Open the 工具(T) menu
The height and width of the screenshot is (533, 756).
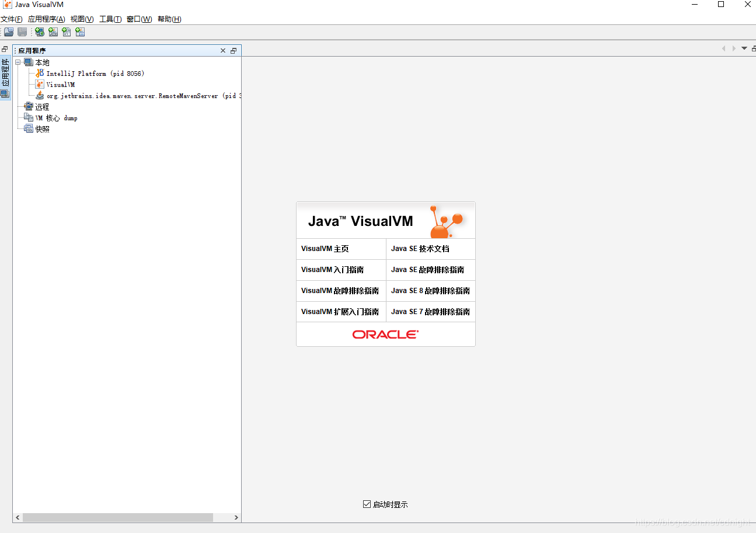[110, 19]
